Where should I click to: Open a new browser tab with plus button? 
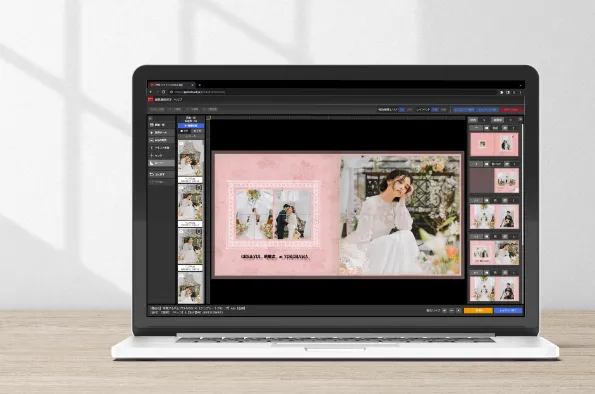(200, 85)
